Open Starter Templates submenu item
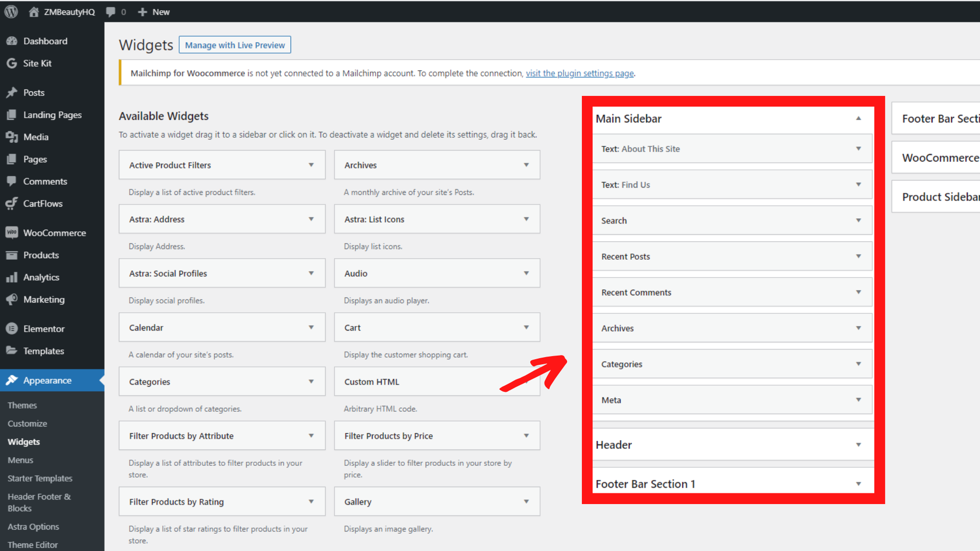Image resolution: width=980 pixels, height=551 pixels. coord(40,478)
